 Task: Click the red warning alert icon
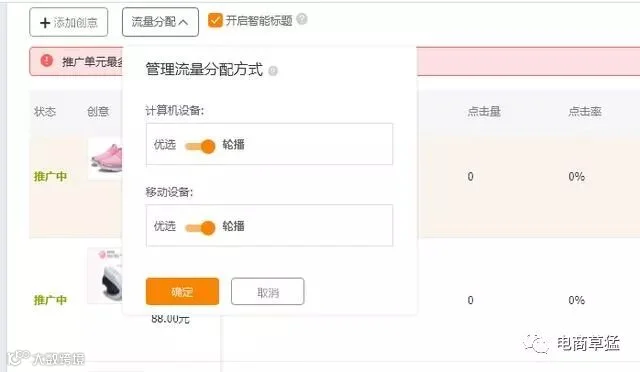[x=47, y=61]
